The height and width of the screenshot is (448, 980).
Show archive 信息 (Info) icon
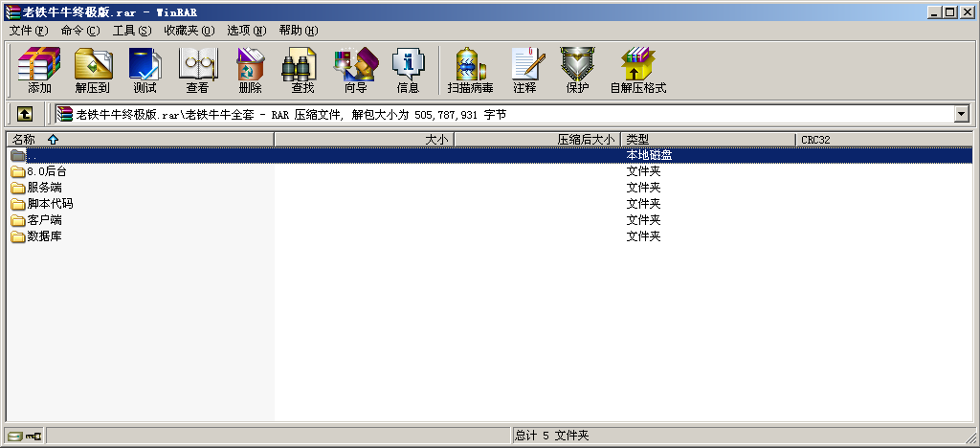408,71
